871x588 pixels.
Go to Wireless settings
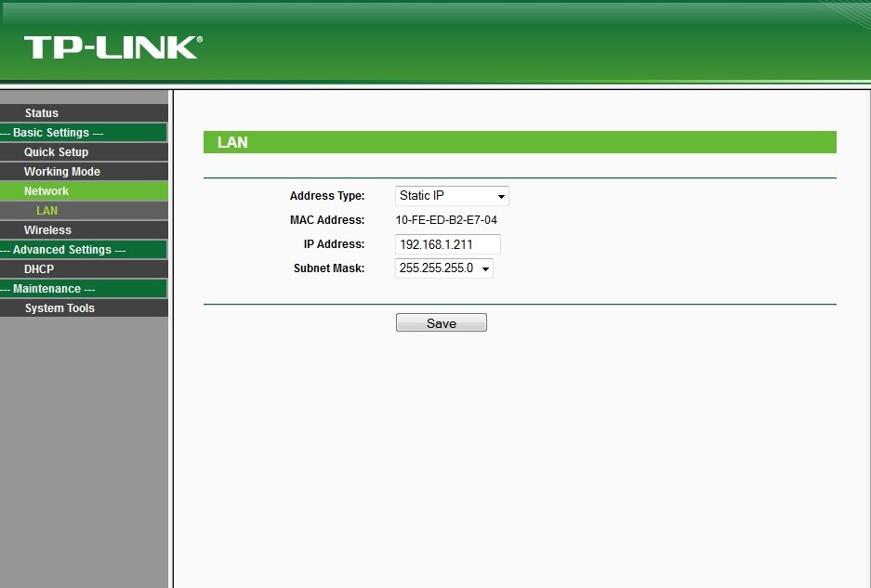point(84,229)
